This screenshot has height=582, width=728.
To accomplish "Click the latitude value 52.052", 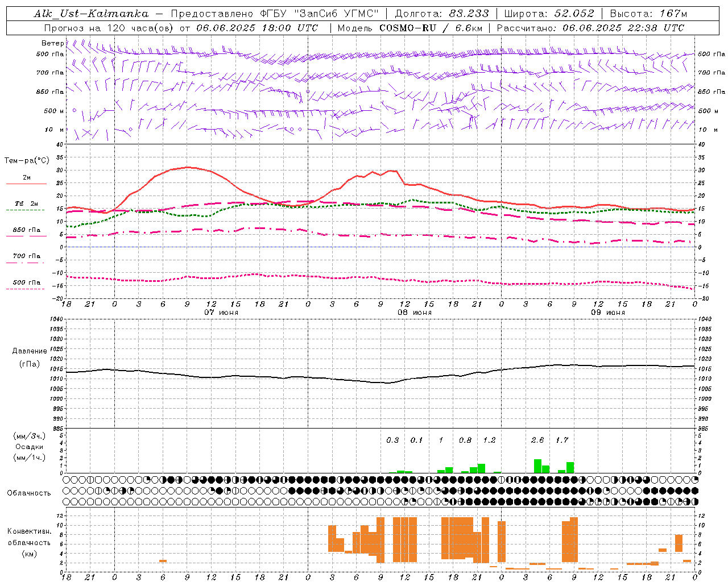I will tap(574, 14).
